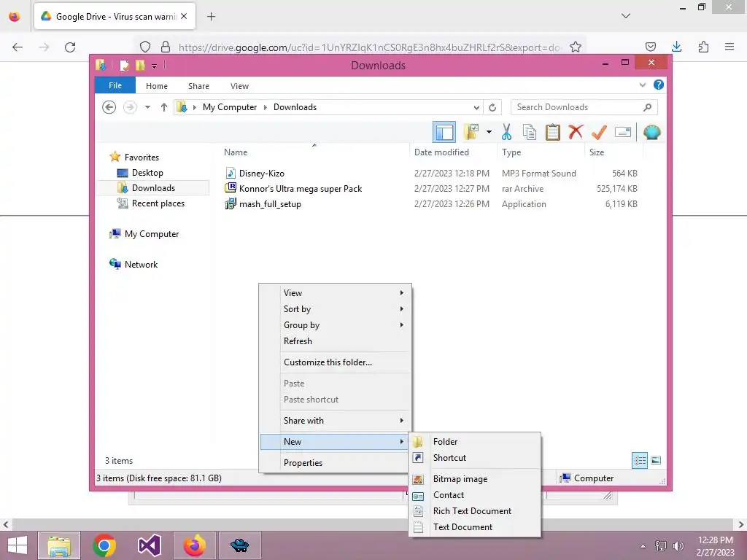This screenshot has height=560, width=747.
Task: Click the Cut scissors icon
Action: point(506,132)
